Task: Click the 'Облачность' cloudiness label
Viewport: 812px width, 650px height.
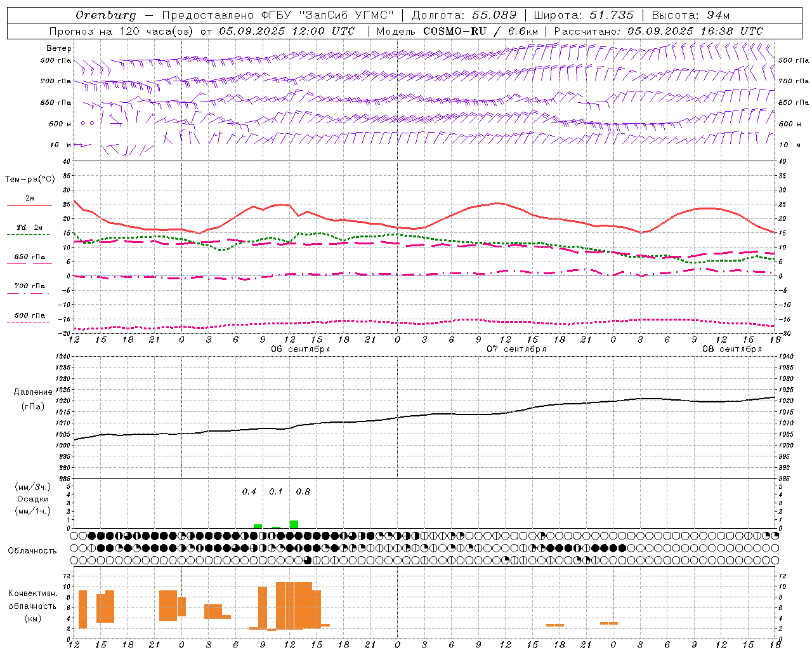Action: [32, 551]
